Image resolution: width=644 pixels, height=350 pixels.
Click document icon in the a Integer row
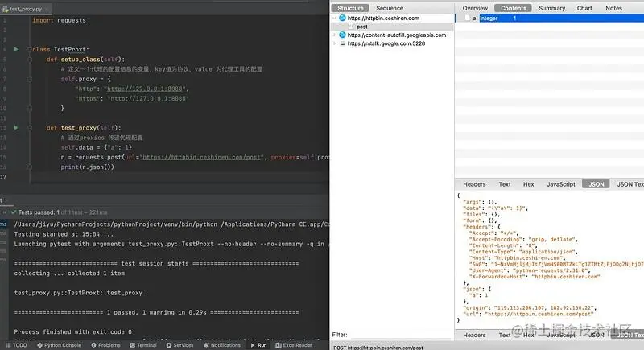tap(467, 18)
